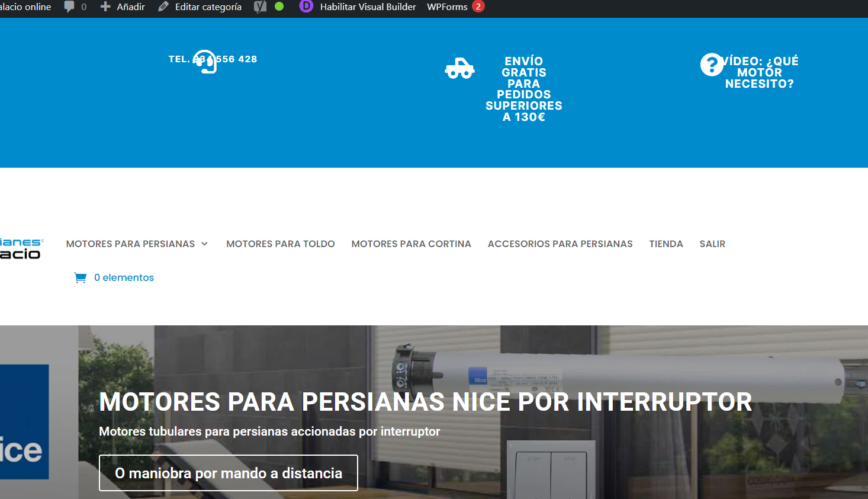The image size is (868, 499).
Task: Expand the Motores para Persianas submenu chevron
Action: pos(204,244)
